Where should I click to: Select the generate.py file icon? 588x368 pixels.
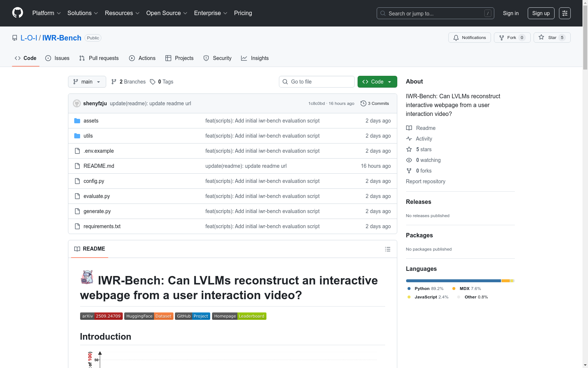(77, 211)
